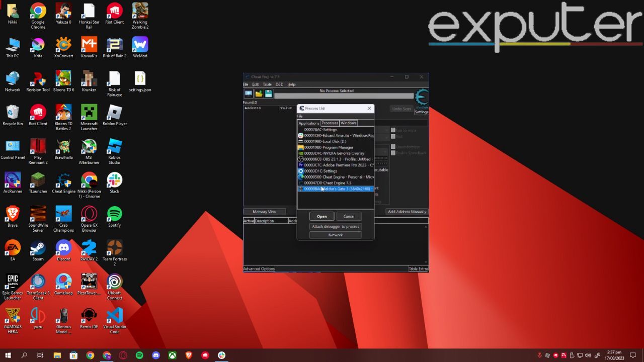This screenshot has height=362, width=644.
Task: Open the notification center on the taskbar
Action: pyautogui.click(x=634, y=355)
